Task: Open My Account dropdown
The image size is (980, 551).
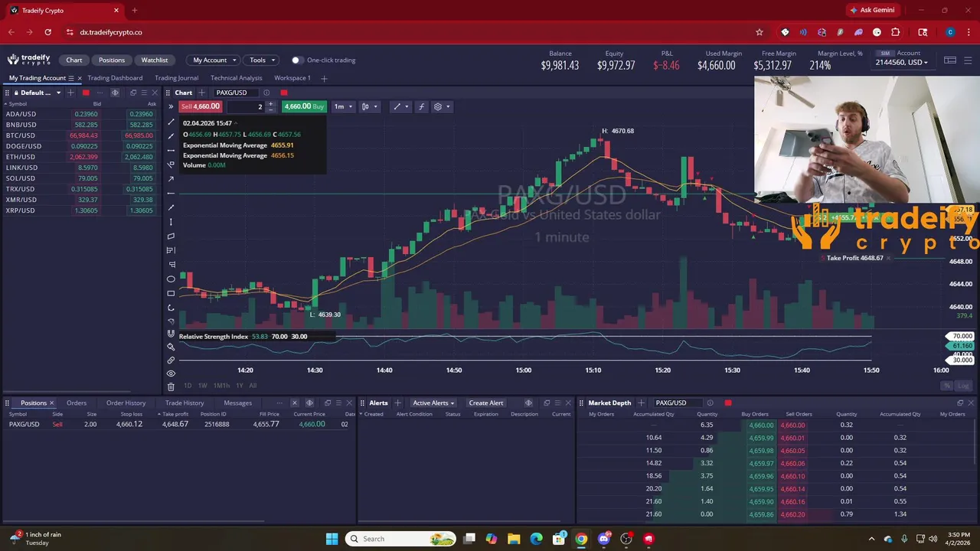Action: tap(214, 60)
